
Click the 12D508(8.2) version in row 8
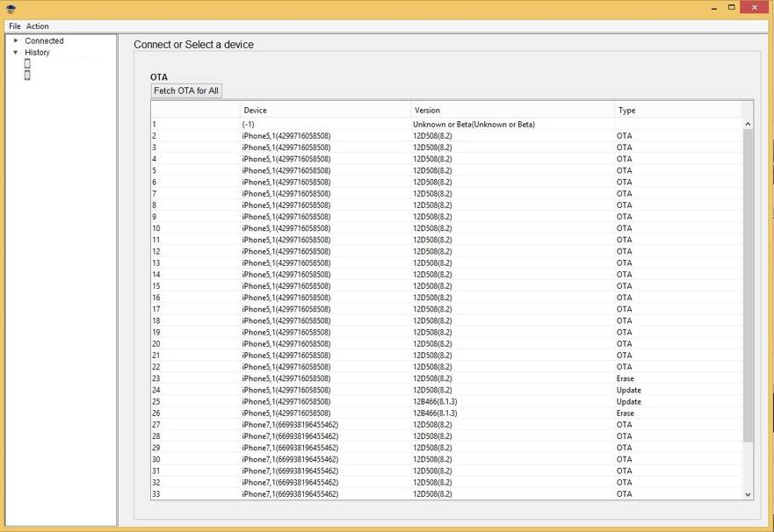(432, 205)
